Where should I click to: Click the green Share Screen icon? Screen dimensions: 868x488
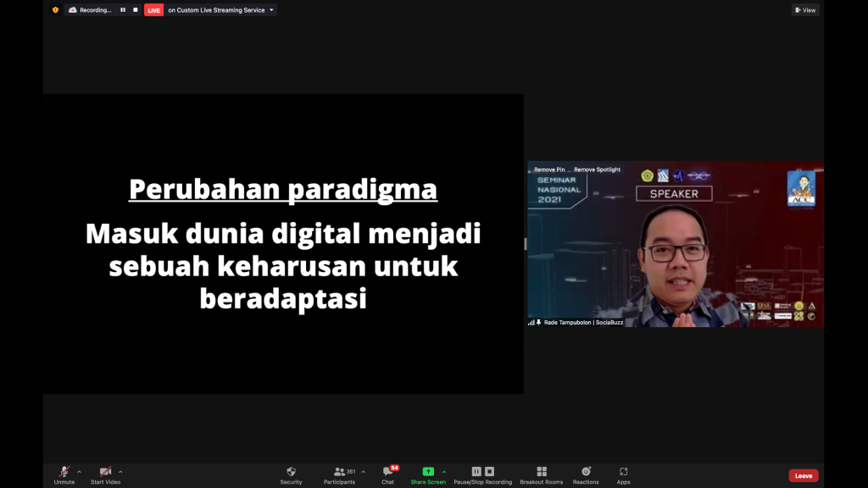[428, 472]
